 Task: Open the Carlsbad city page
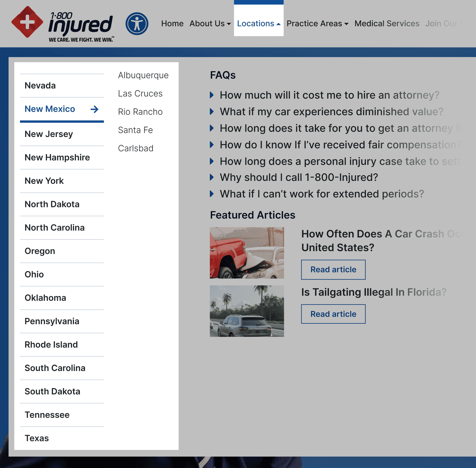[x=136, y=148]
